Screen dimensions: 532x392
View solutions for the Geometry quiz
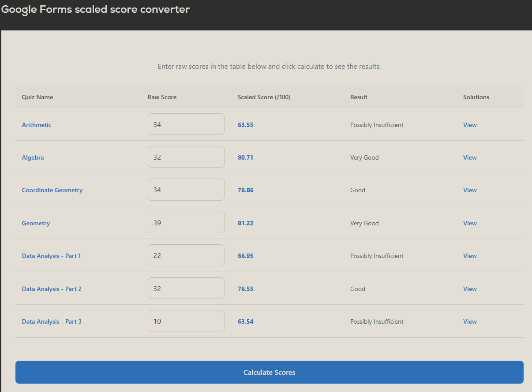click(x=470, y=223)
